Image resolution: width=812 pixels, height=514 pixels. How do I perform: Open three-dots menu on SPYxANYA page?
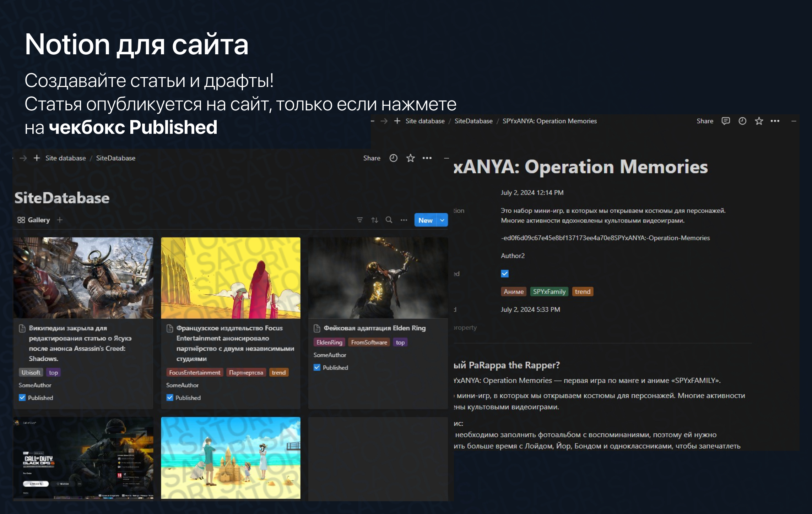pyautogui.click(x=775, y=121)
